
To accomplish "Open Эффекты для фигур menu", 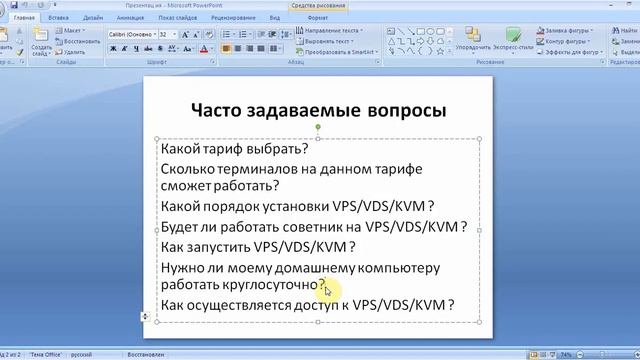I will click(x=570, y=52).
